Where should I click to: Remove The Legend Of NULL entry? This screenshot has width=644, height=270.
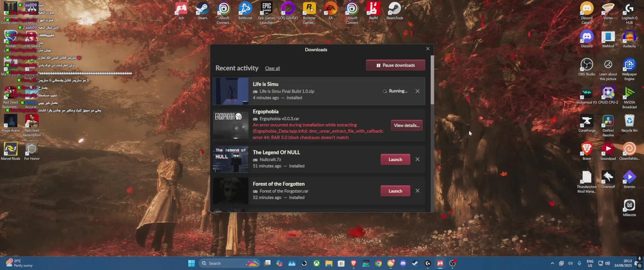pos(417,159)
